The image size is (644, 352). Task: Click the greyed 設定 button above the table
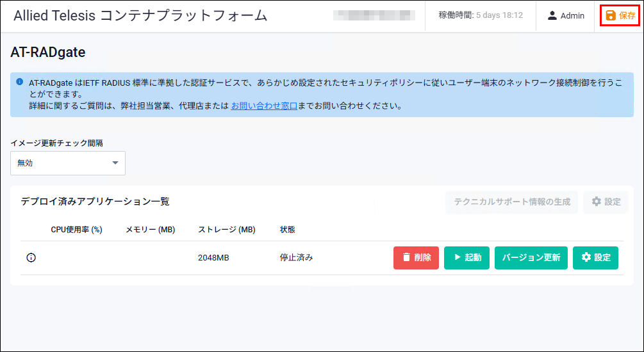click(606, 202)
